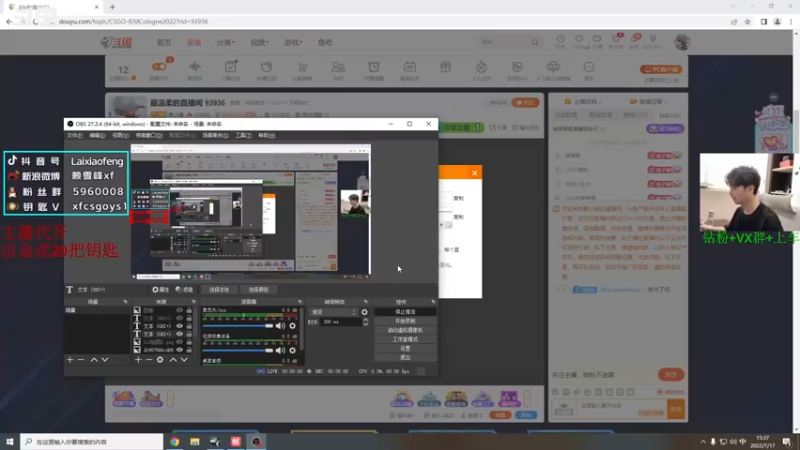Undock the 来源 sources panel header icon
This screenshot has height=450, width=800.
pos(193,302)
